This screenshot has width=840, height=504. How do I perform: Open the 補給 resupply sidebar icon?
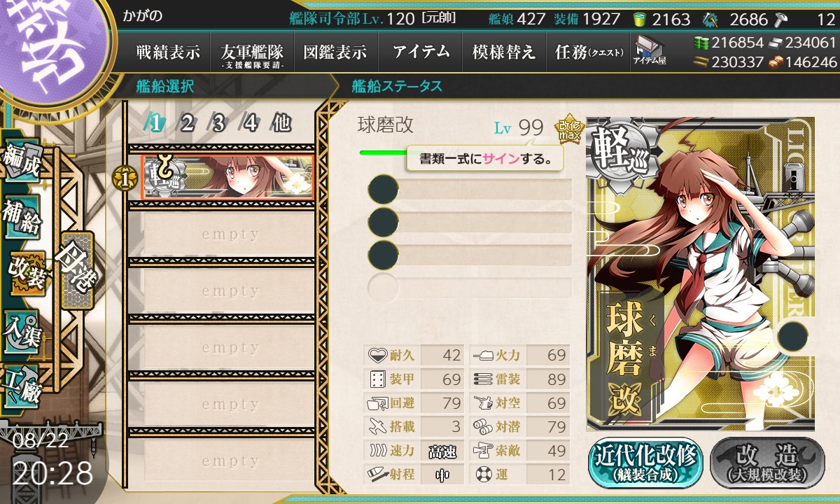22,218
